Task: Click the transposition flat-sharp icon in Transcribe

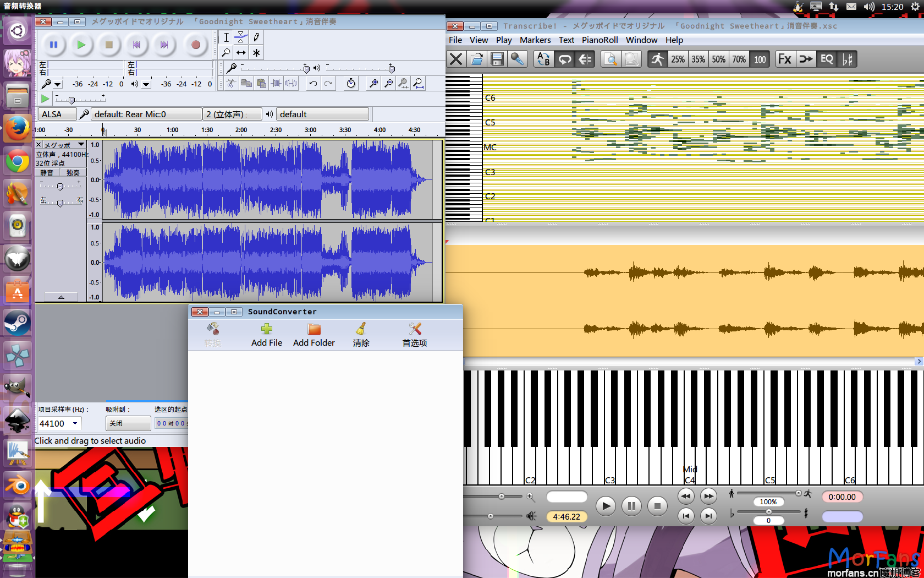Action: point(848,59)
